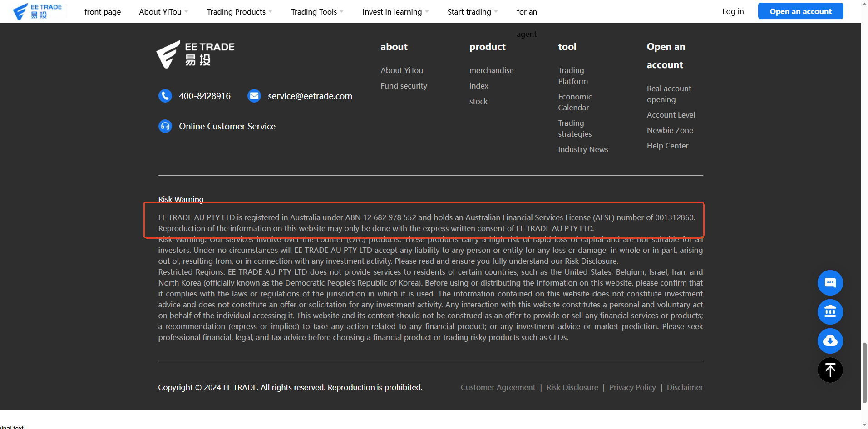868x429 pixels.
Task: Click the 'for an agent' menu item
Action: [x=527, y=23]
